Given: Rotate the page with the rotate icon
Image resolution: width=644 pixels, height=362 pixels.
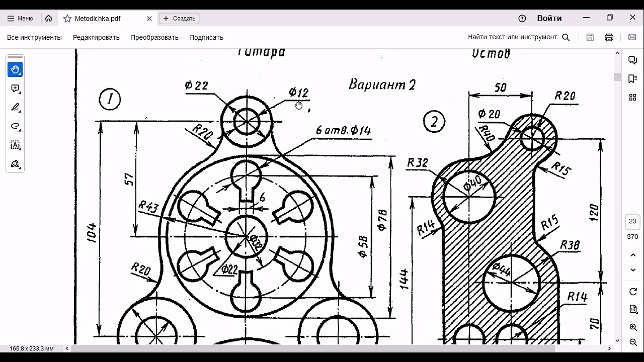Looking at the screenshot, I should tap(633, 292).
